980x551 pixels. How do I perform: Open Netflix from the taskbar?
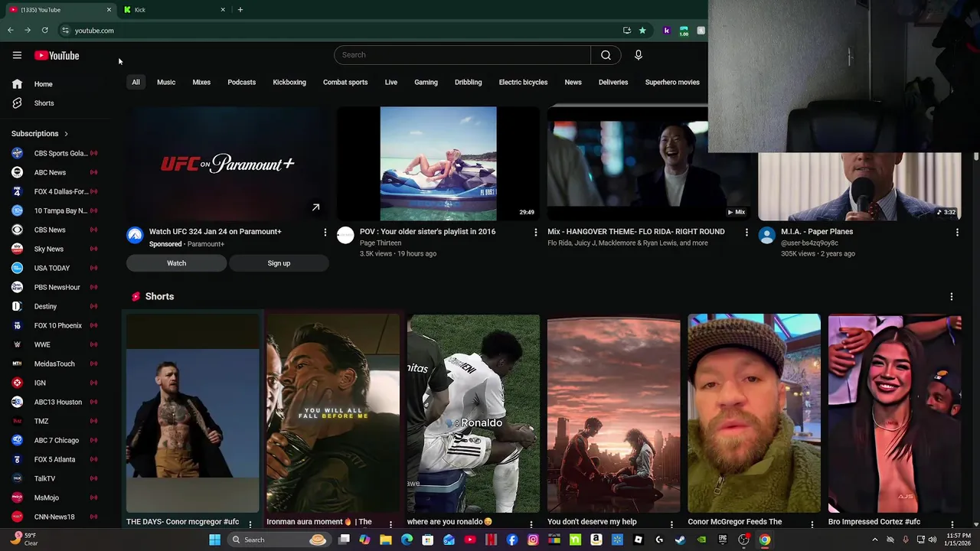492,540
